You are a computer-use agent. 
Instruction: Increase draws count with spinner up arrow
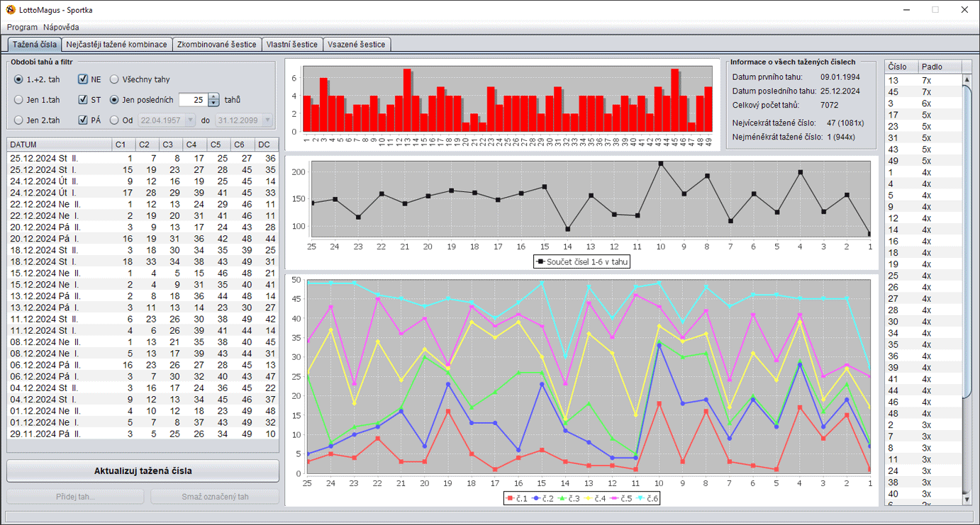click(x=214, y=97)
